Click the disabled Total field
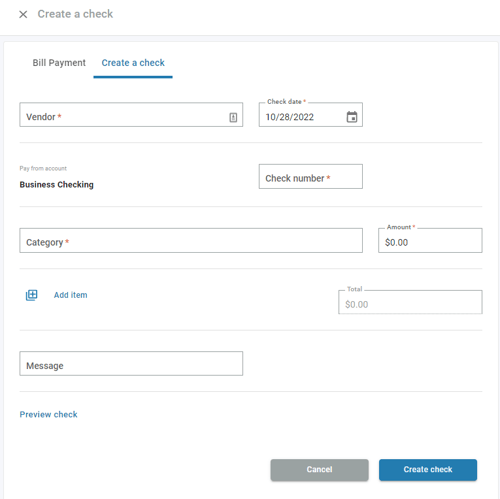The height and width of the screenshot is (499, 500). (410, 302)
